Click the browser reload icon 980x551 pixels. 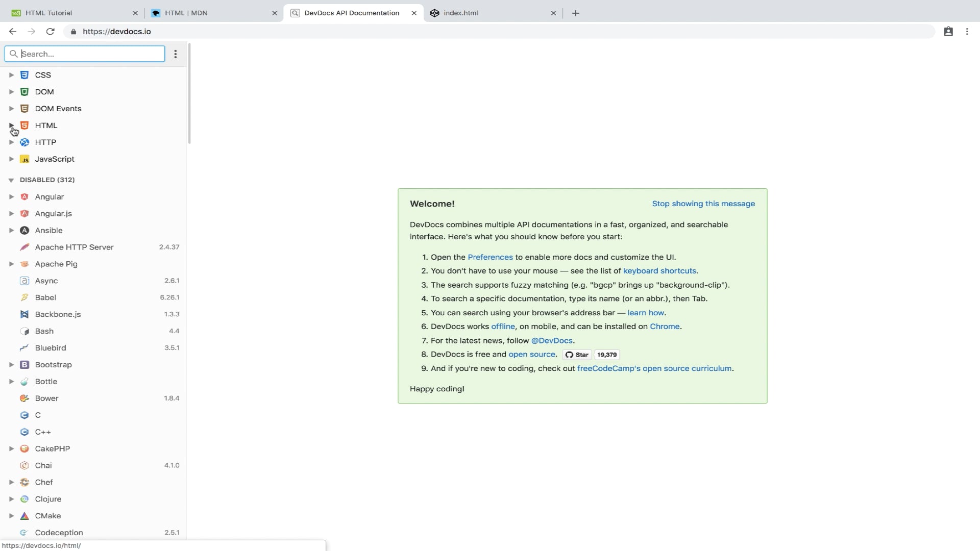[50, 32]
